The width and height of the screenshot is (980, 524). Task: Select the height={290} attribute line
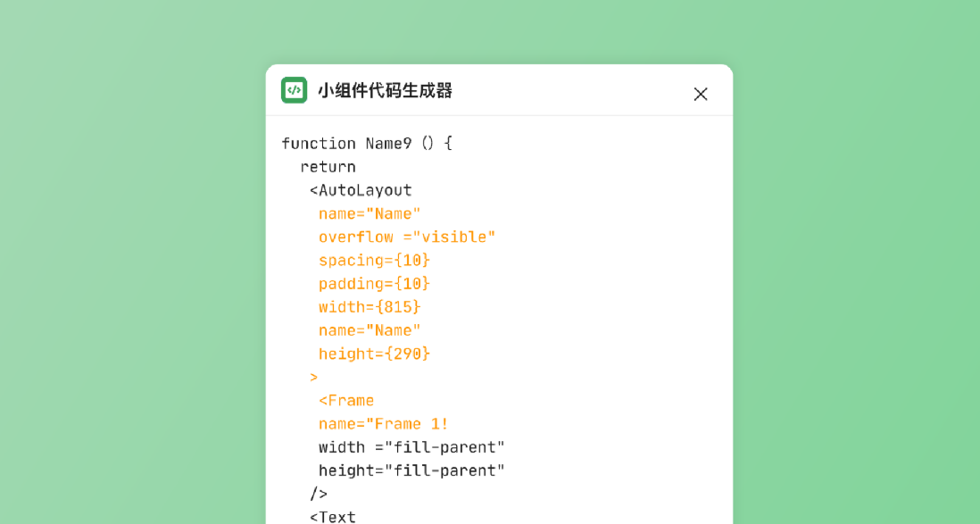pyautogui.click(x=374, y=353)
